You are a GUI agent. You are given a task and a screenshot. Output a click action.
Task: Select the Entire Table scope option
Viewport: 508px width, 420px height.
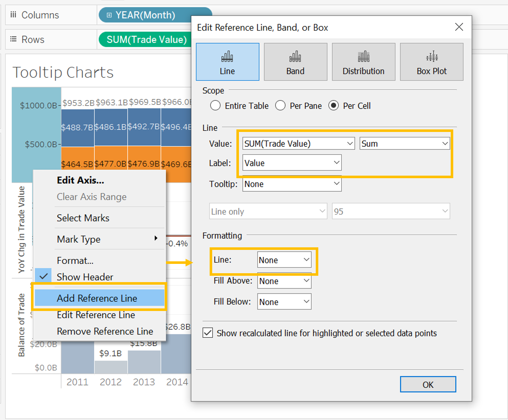coord(216,106)
